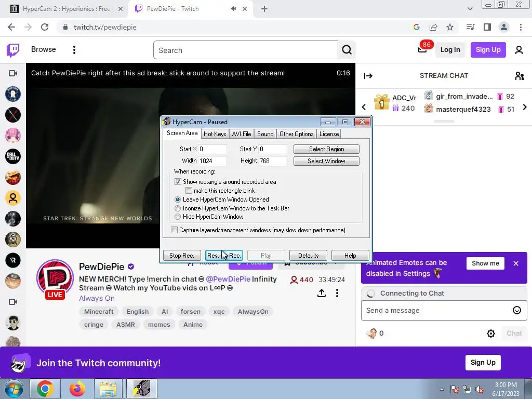Click the yellow person avatar in sidebar

(x=13, y=198)
